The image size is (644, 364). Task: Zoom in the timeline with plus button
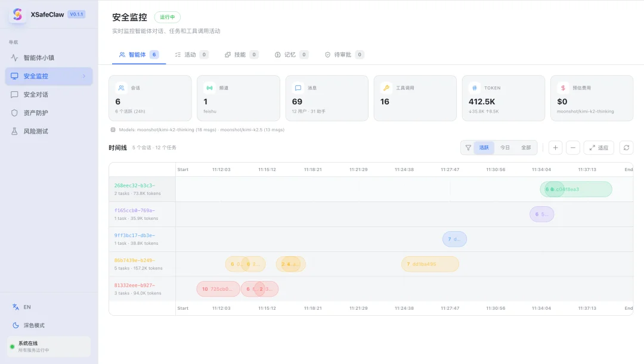tap(555, 148)
